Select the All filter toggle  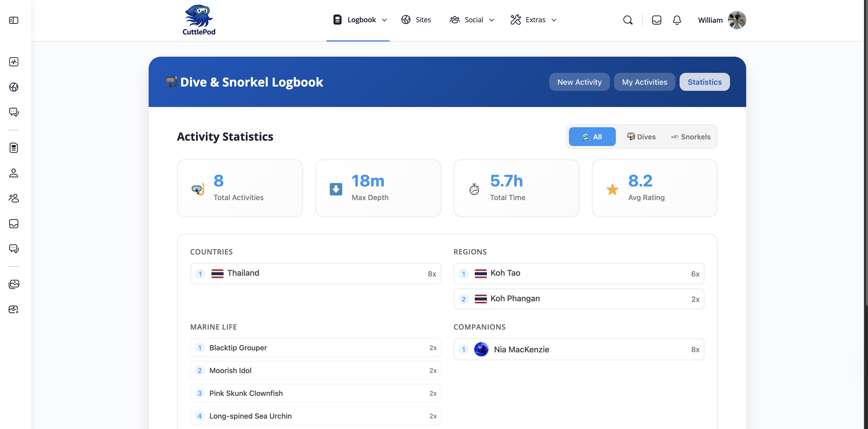592,137
